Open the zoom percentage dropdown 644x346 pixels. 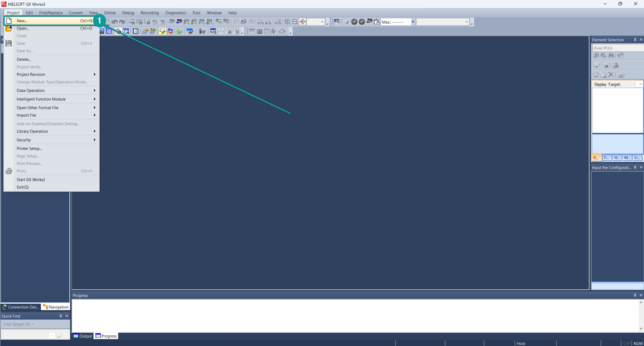pos(322,22)
